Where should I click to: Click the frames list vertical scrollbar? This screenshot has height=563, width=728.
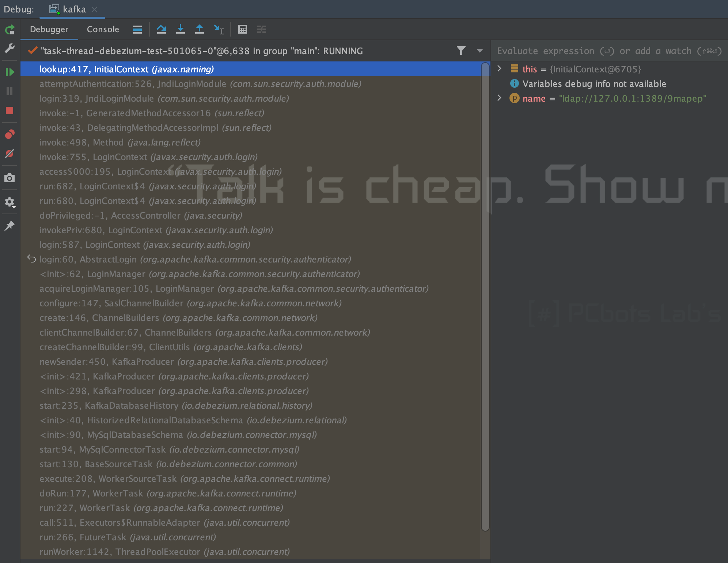tap(485, 296)
